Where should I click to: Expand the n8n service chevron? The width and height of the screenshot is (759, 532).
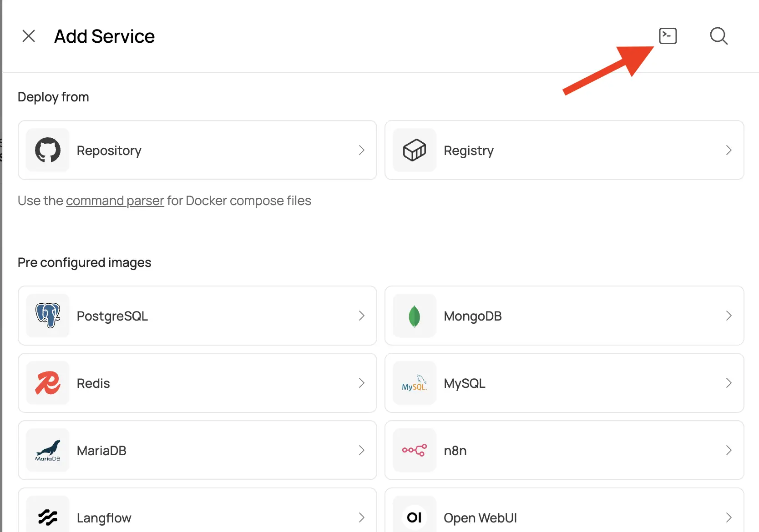click(729, 450)
